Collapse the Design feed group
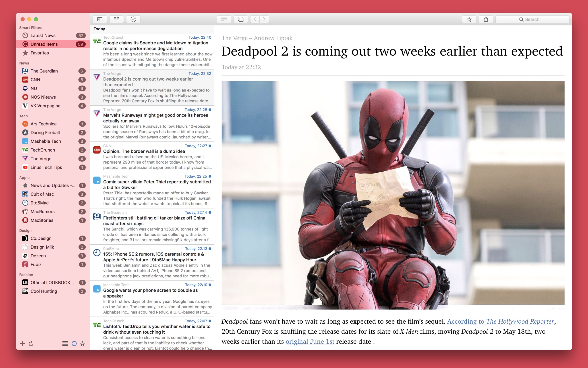588x368 pixels. pos(25,230)
